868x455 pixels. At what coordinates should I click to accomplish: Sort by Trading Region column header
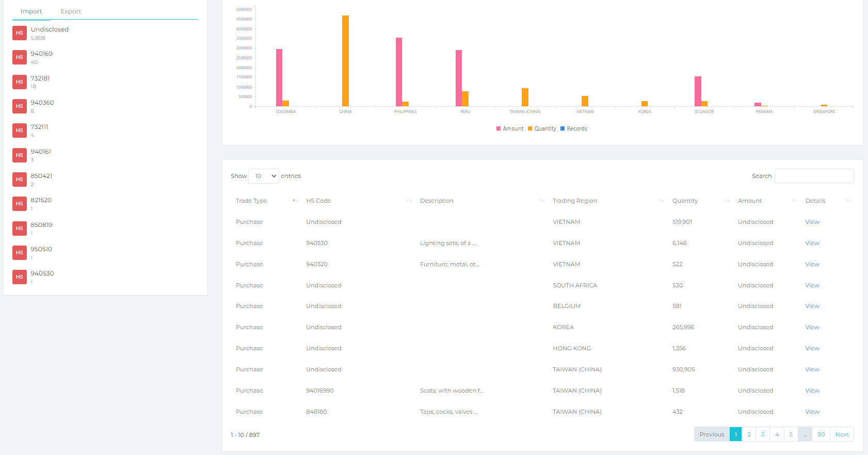tap(574, 201)
